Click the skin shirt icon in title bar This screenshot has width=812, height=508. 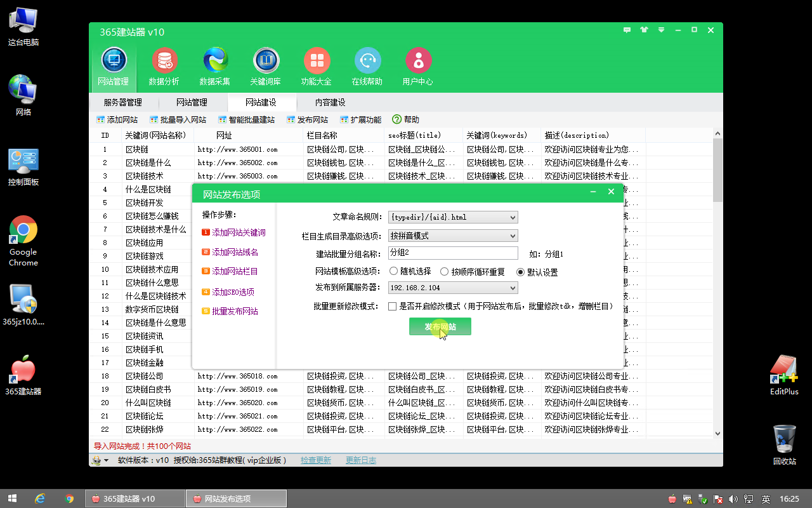point(645,30)
